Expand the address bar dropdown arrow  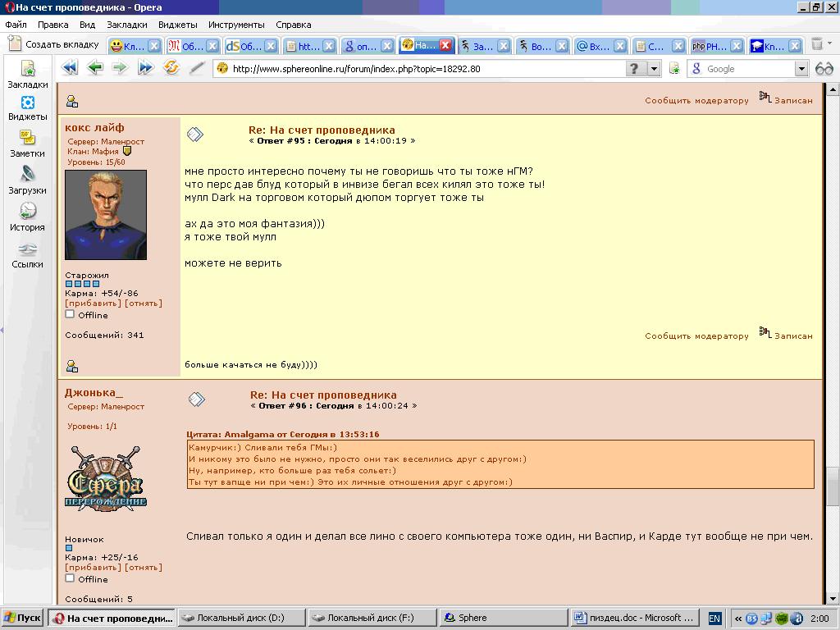click(x=654, y=69)
